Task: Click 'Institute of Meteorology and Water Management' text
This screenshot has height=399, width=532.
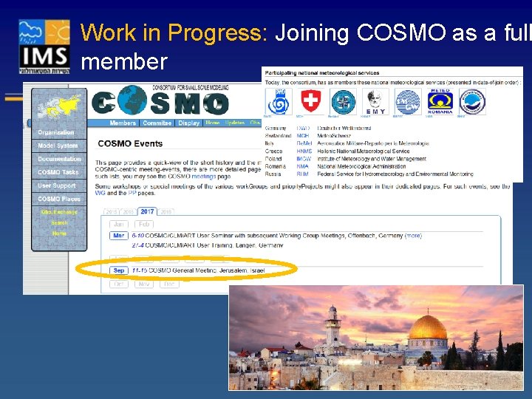Action: tap(372, 158)
